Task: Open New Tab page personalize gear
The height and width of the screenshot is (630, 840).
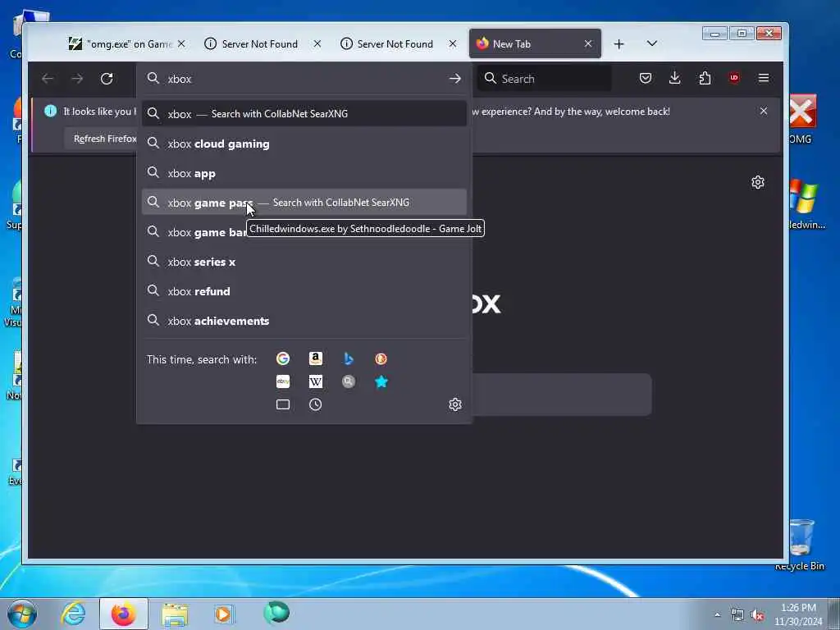Action: pyautogui.click(x=757, y=182)
